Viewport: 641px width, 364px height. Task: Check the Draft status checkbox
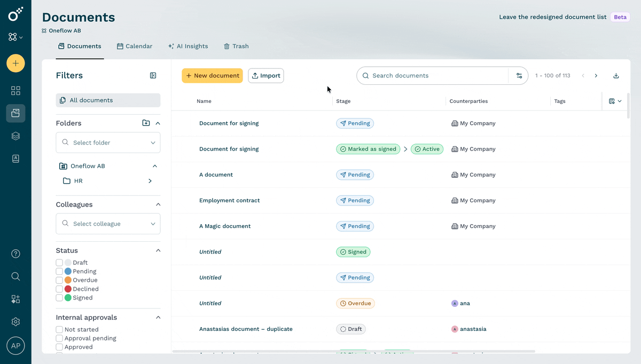click(x=59, y=263)
